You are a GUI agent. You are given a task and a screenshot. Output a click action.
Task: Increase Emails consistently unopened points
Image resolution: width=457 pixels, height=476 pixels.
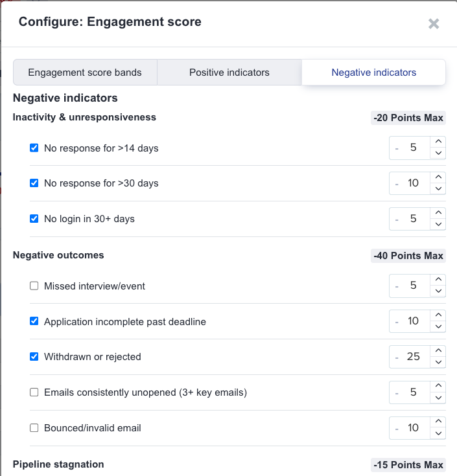[438, 387]
